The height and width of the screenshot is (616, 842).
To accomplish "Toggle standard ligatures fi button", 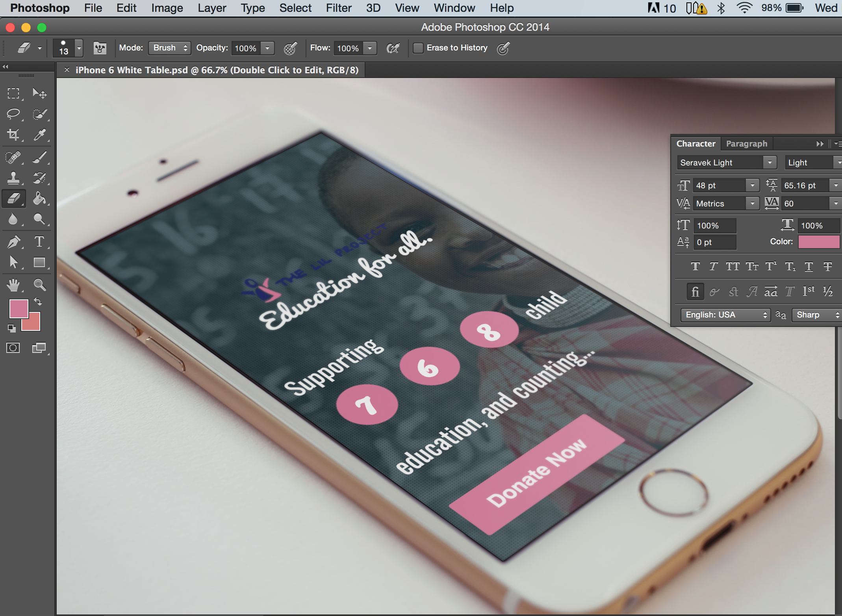I will (695, 291).
